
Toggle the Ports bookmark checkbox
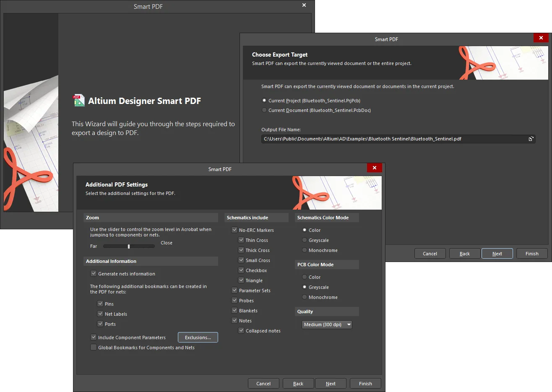(x=100, y=324)
